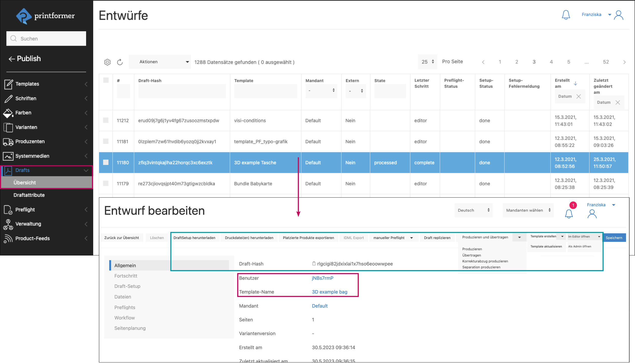The width and height of the screenshot is (635, 364).
Task: Click the refresh table icon
Action: (120, 62)
